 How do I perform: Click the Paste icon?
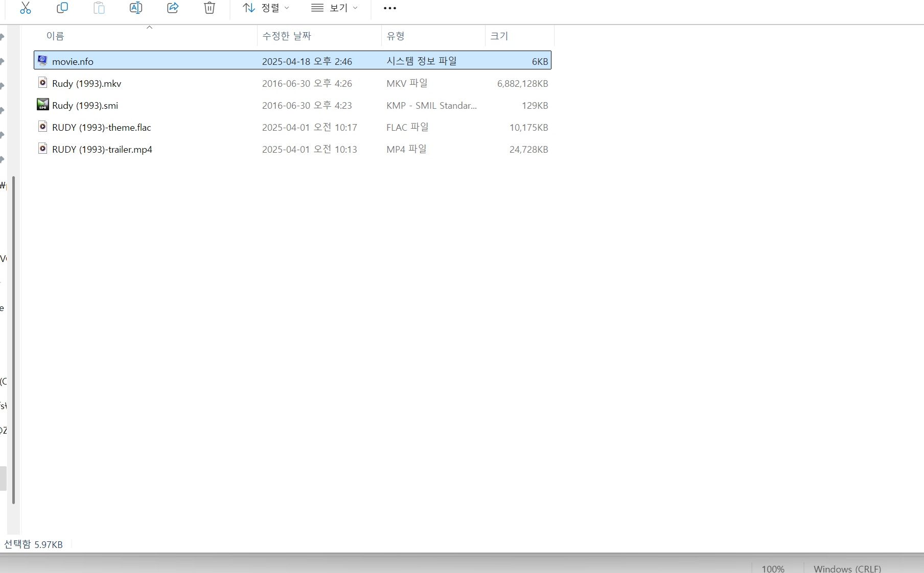coord(99,8)
